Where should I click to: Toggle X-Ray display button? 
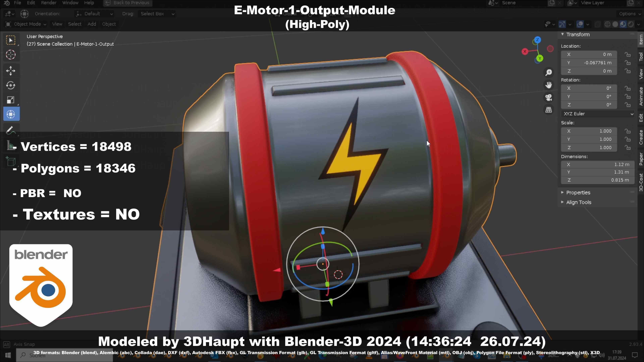pos(598,24)
